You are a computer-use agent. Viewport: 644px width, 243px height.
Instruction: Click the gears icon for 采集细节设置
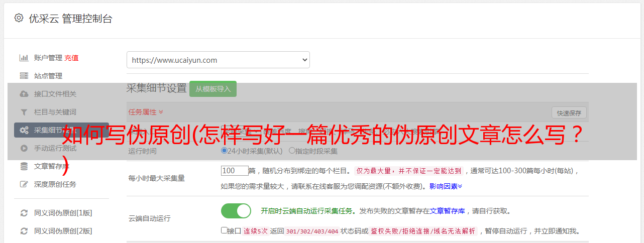click(x=24, y=130)
